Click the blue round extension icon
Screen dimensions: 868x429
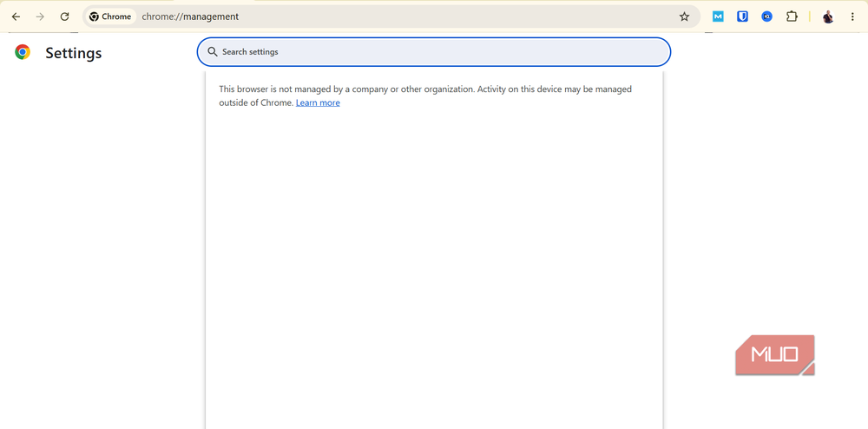tap(766, 16)
